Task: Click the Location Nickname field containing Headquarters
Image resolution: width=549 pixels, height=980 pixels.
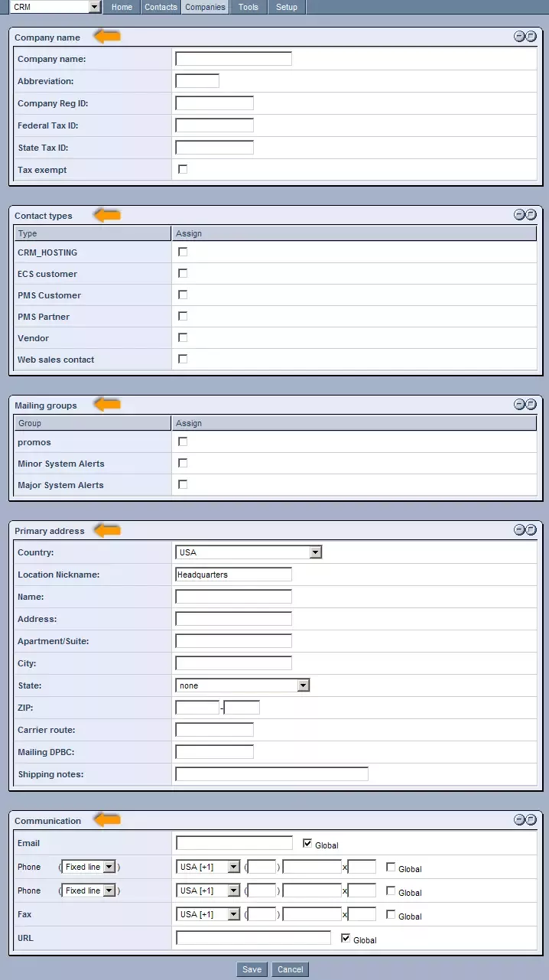Action: 234,575
